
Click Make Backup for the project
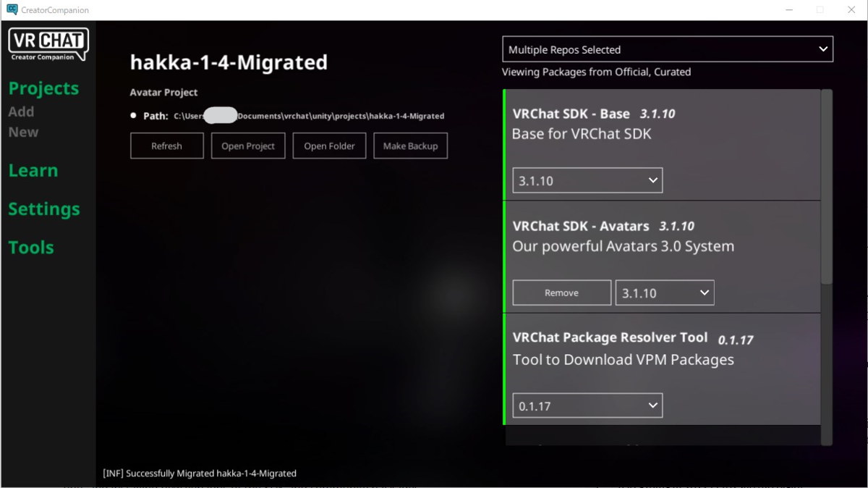tap(410, 146)
